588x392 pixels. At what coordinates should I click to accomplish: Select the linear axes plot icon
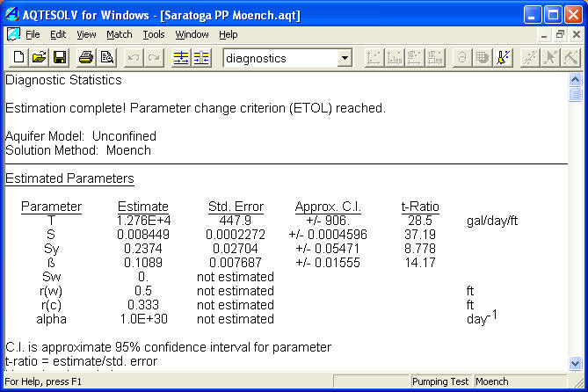pos(374,58)
